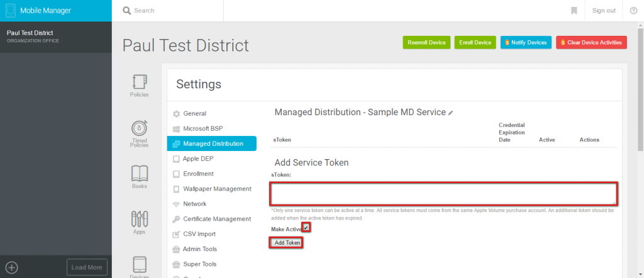Click the sToken text area

443,194
